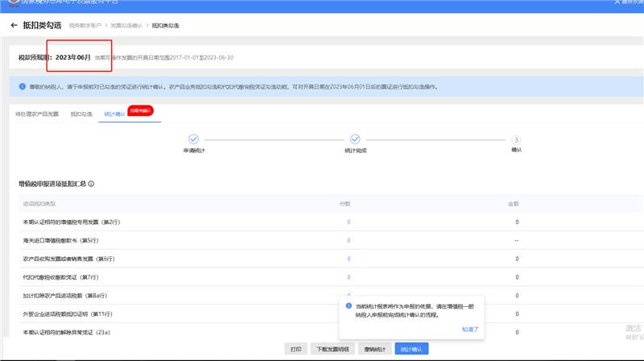The image size is (644, 361).
Task: Click the 撤销统计 button
Action: [x=375, y=350]
